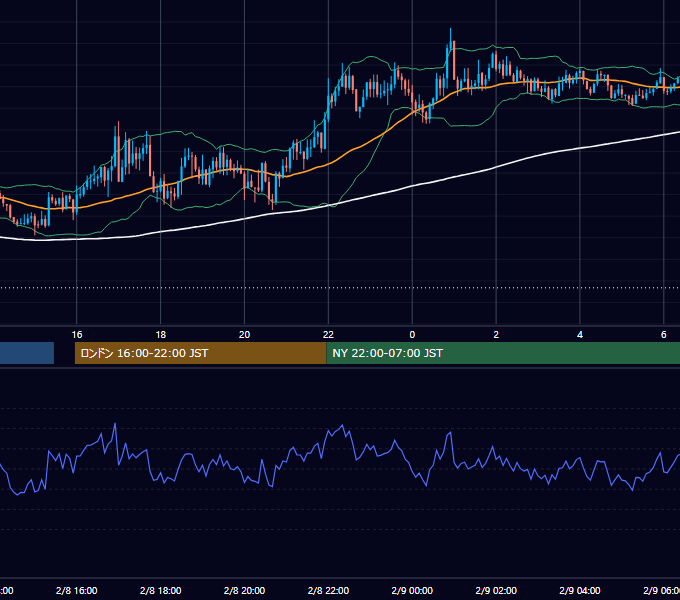This screenshot has width=680, height=600.
Task: Click the 6 hour axis label
Action: pyautogui.click(x=664, y=335)
